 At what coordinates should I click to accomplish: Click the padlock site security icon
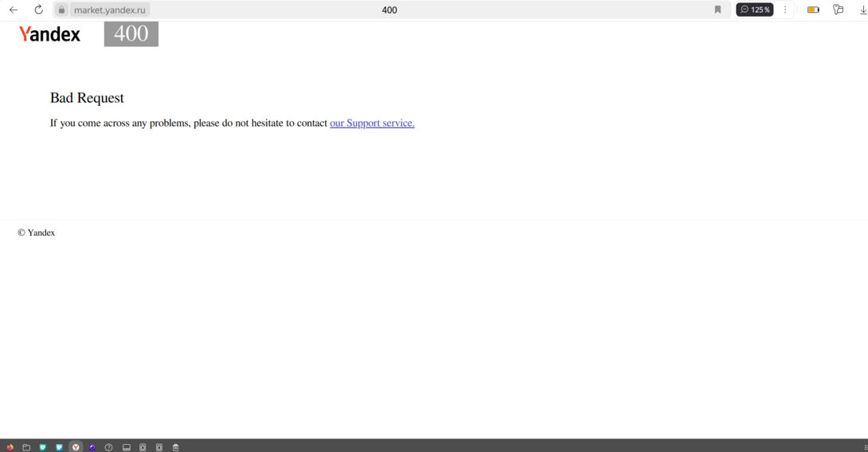tap(61, 10)
